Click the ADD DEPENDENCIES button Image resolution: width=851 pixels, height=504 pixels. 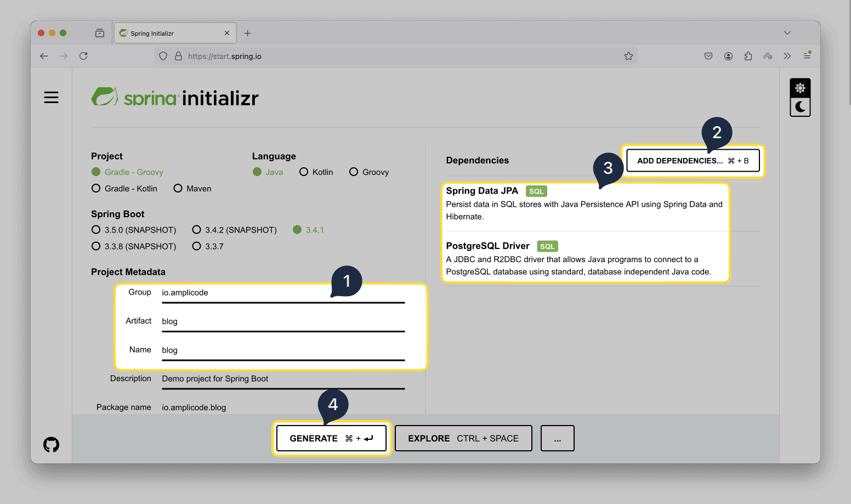pos(693,161)
